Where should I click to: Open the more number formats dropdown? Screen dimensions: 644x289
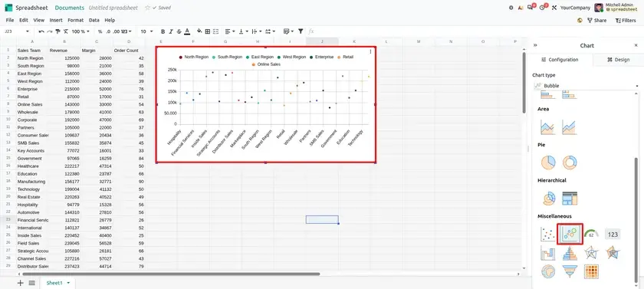click(x=127, y=31)
